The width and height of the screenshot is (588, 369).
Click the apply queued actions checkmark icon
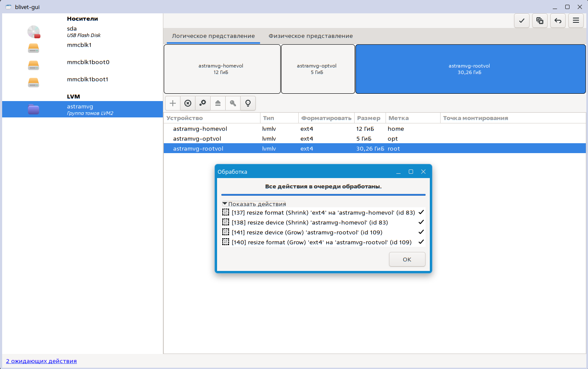point(521,21)
